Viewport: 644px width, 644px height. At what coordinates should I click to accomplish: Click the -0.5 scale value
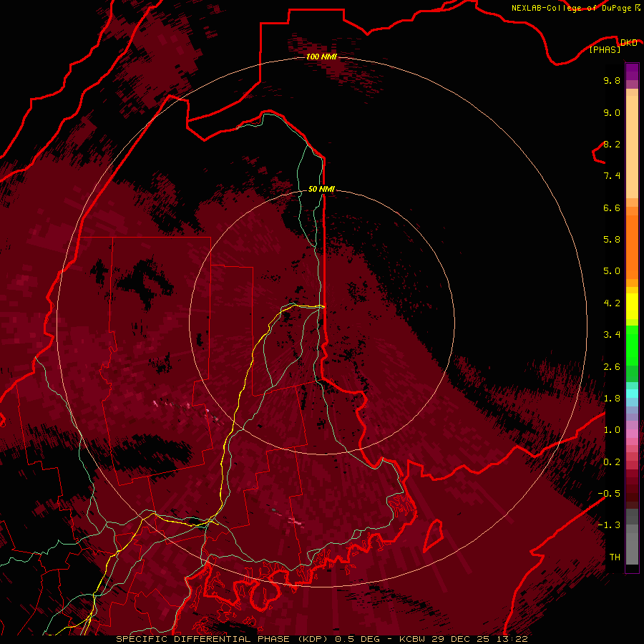pyautogui.click(x=609, y=494)
